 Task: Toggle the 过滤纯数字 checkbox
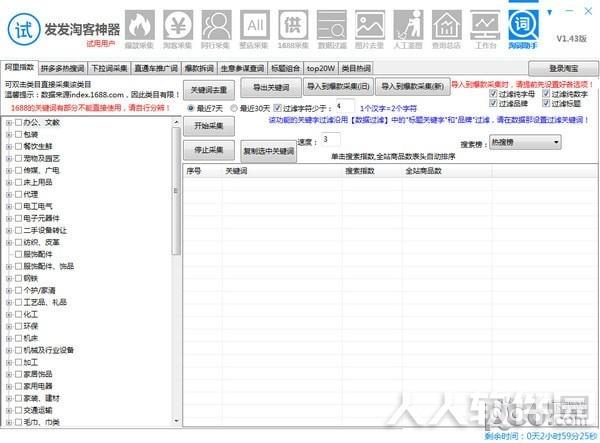point(546,93)
